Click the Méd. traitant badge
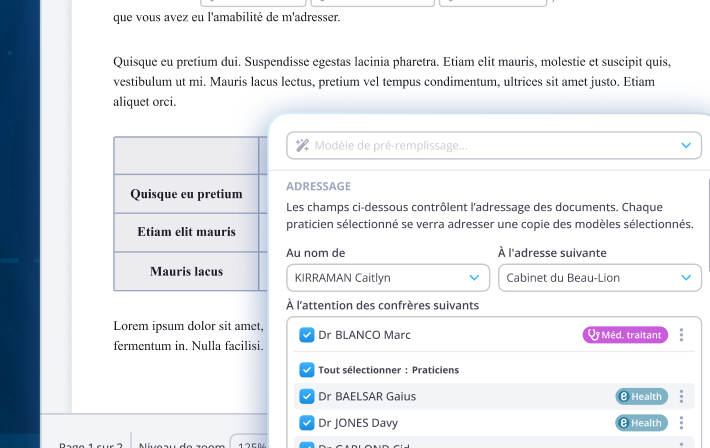The height and width of the screenshot is (448, 710). coord(625,335)
